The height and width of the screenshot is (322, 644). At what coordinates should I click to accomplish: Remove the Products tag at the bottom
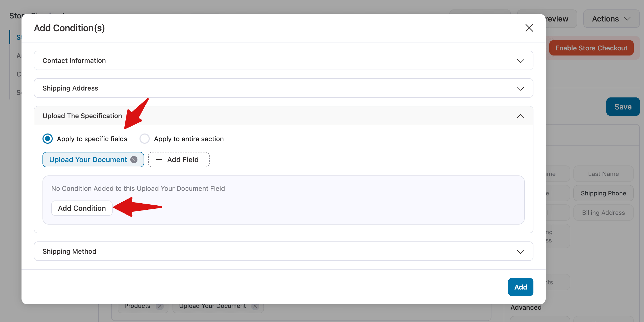pos(160,306)
